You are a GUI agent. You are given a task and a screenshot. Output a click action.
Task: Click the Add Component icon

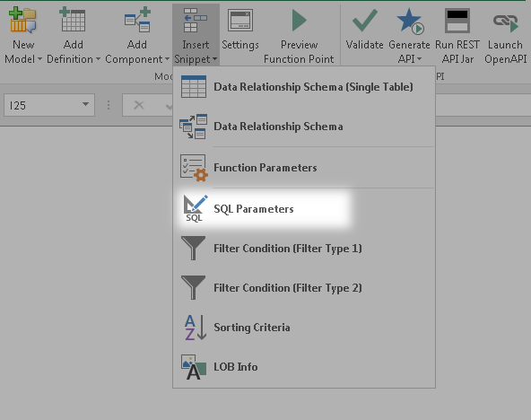(137, 20)
